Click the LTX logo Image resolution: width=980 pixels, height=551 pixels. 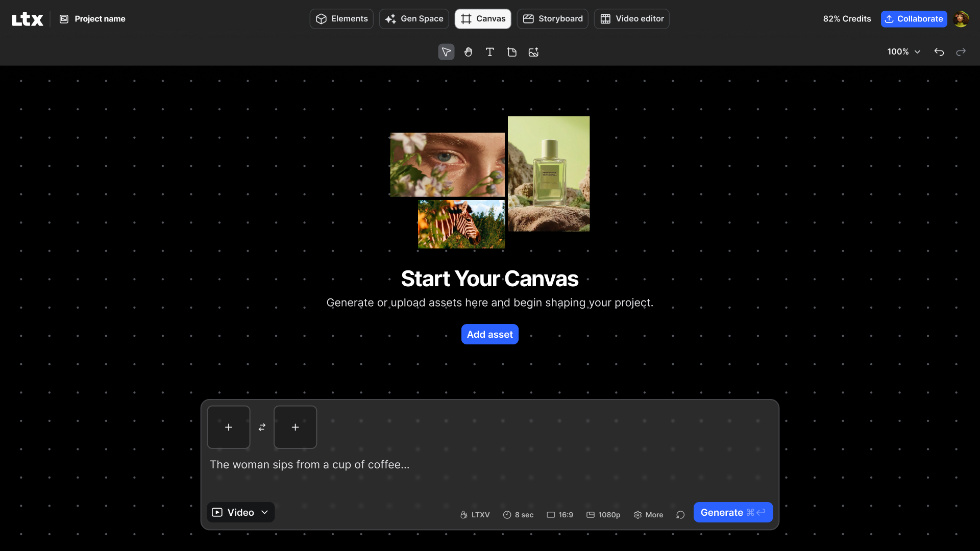(28, 19)
